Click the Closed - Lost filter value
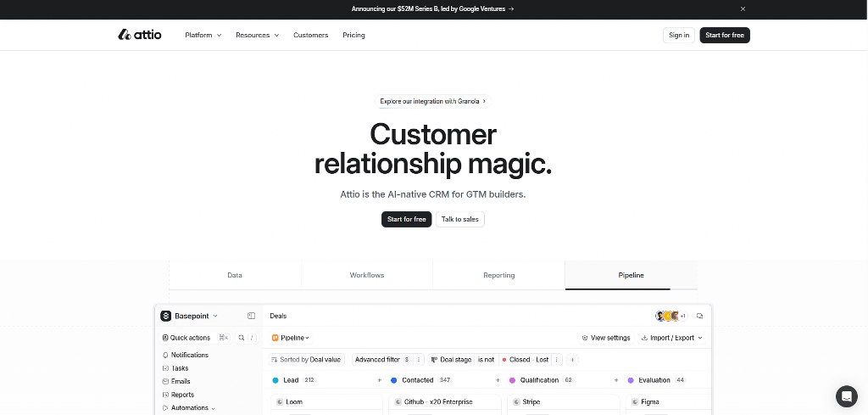The height and width of the screenshot is (415, 868). (525, 360)
